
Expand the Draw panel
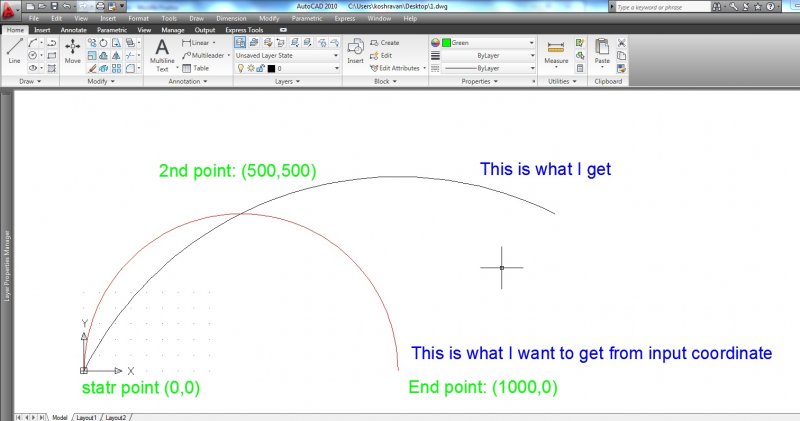(30, 81)
